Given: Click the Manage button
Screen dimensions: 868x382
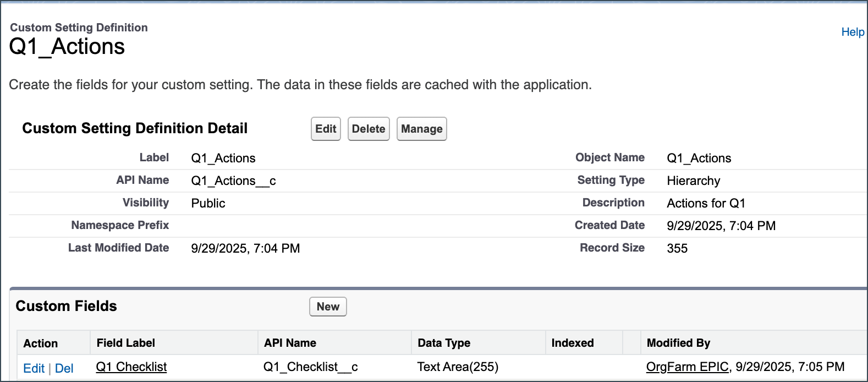Looking at the screenshot, I should coord(421,129).
